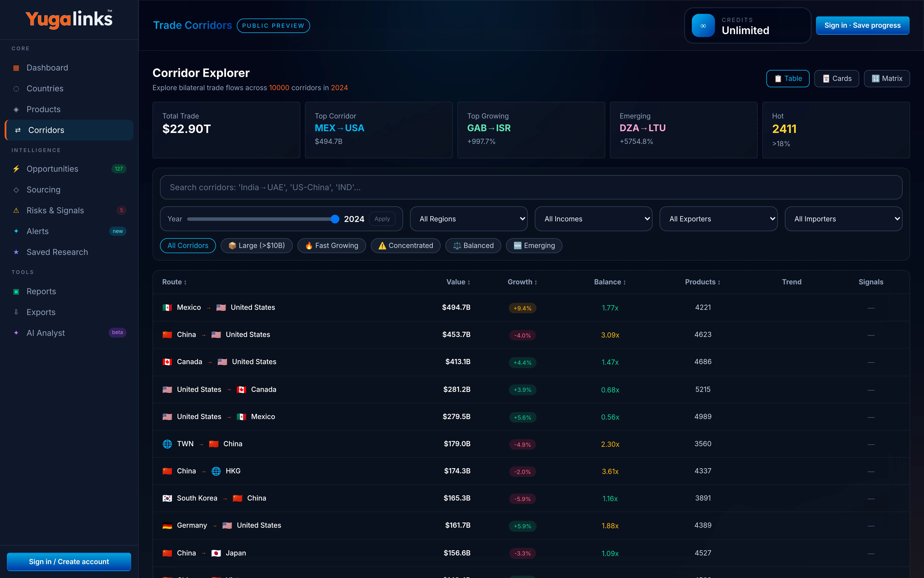924x578 pixels.
Task: Open the DZA→LTU emerging card
Action: (683, 130)
